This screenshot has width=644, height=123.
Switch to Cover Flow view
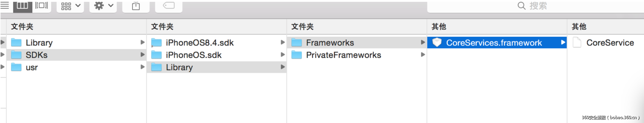pyautogui.click(x=42, y=6)
